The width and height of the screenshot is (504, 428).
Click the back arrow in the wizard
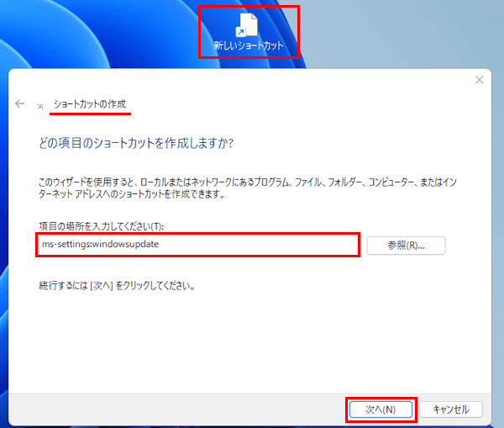pyautogui.click(x=20, y=103)
